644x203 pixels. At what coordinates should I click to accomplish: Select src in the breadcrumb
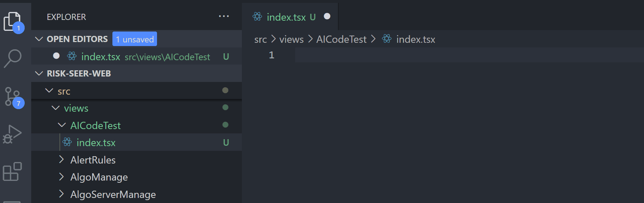click(x=260, y=39)
